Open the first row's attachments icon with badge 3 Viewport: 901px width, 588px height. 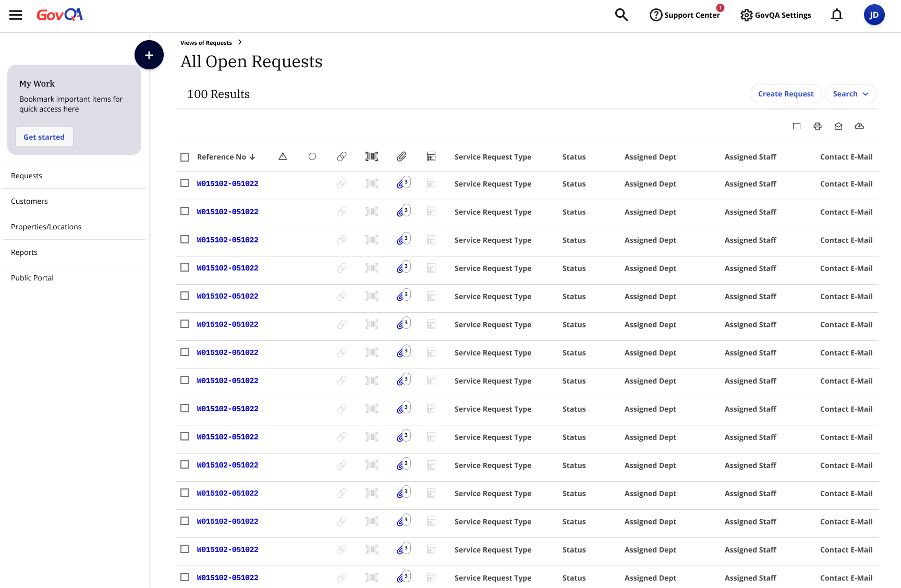point(403,183)
